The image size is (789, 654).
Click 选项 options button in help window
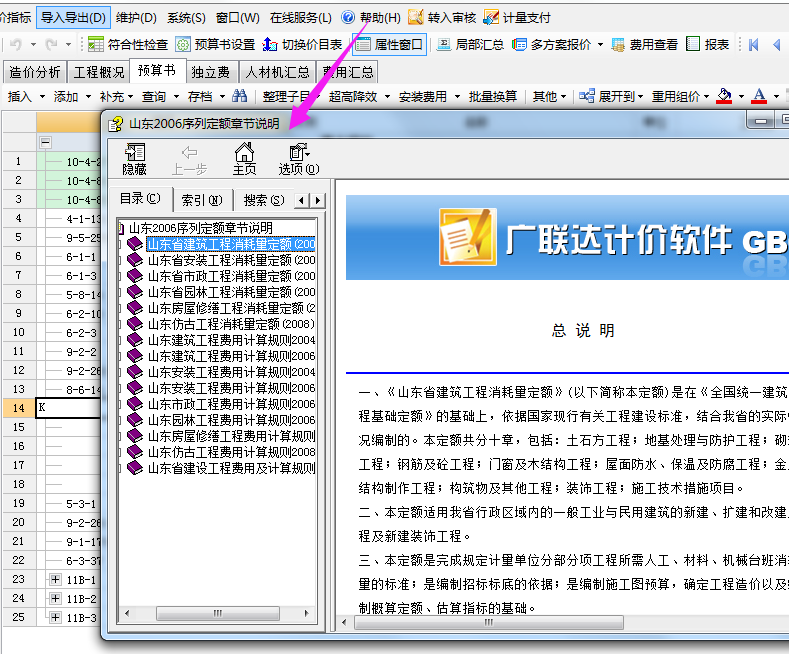click(299, 159)
